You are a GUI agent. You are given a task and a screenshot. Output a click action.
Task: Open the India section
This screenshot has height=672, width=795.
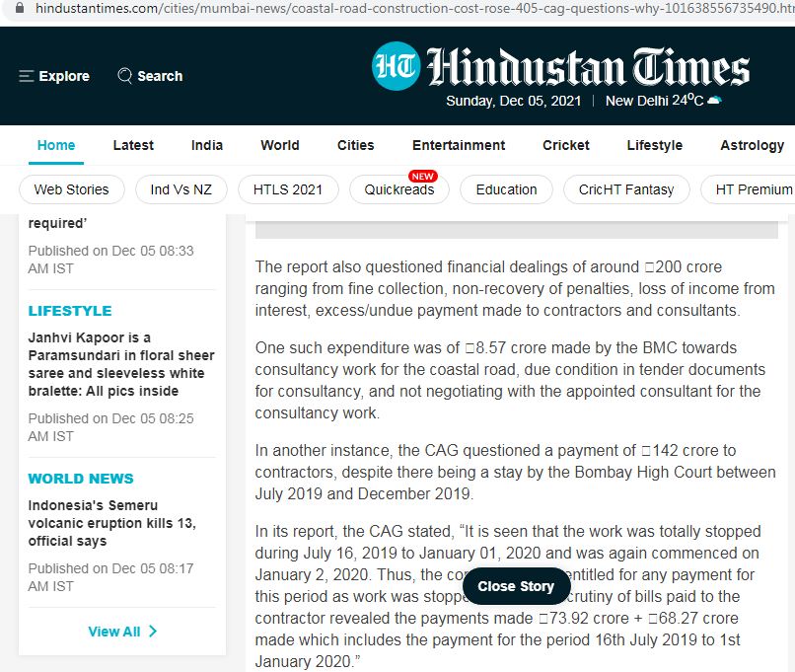207,145
